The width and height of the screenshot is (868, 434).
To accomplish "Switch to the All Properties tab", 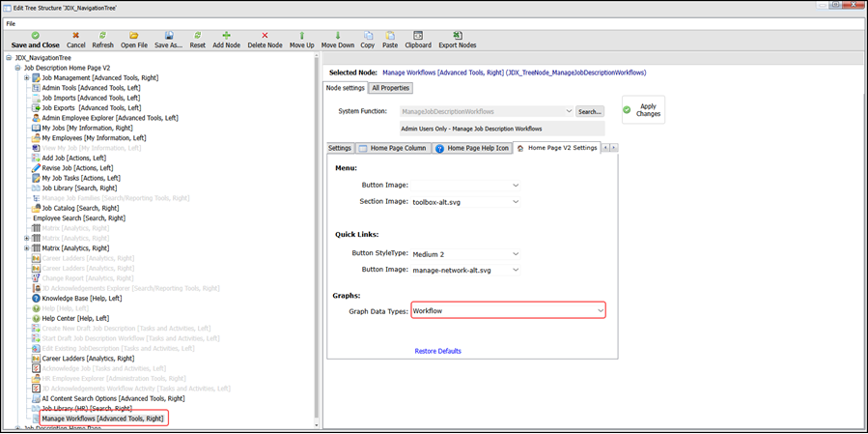I will [390, 88].
